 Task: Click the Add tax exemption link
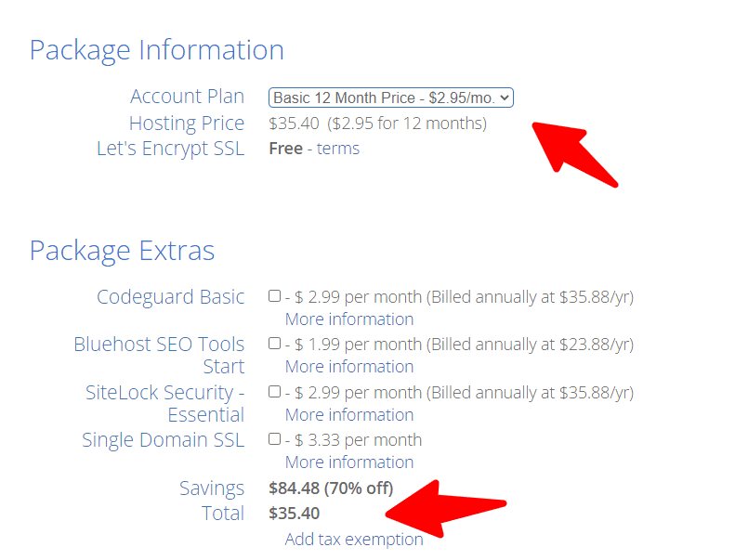tap(354, 540)
